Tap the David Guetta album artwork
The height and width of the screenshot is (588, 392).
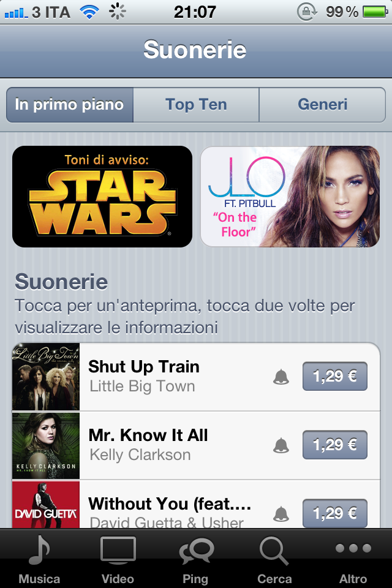click(x=46, y=505)
